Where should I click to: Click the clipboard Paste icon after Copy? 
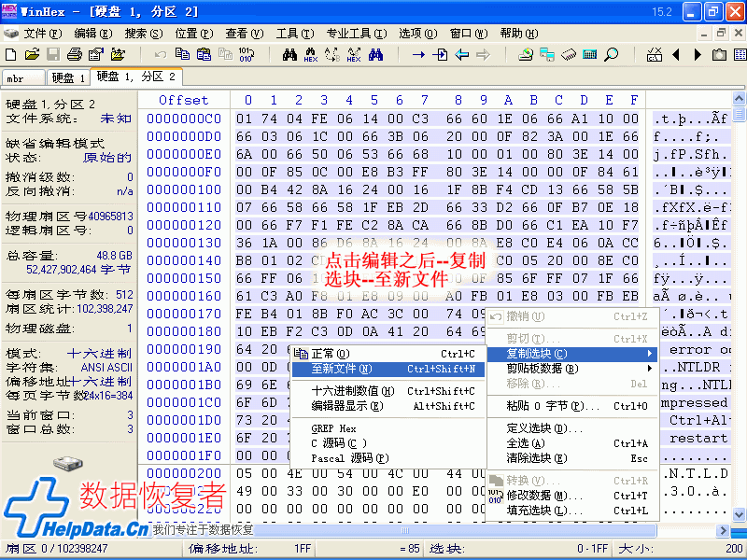click(204, 54)
